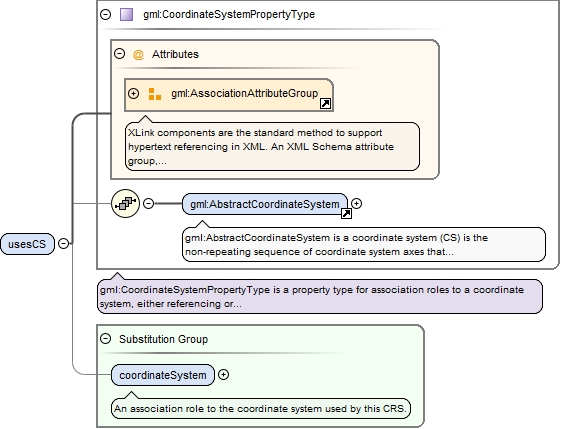Expand the gml:AssociationAttributeGroup node
The image size is (561, 429).
pyautogui.click(x=133, y=93)
